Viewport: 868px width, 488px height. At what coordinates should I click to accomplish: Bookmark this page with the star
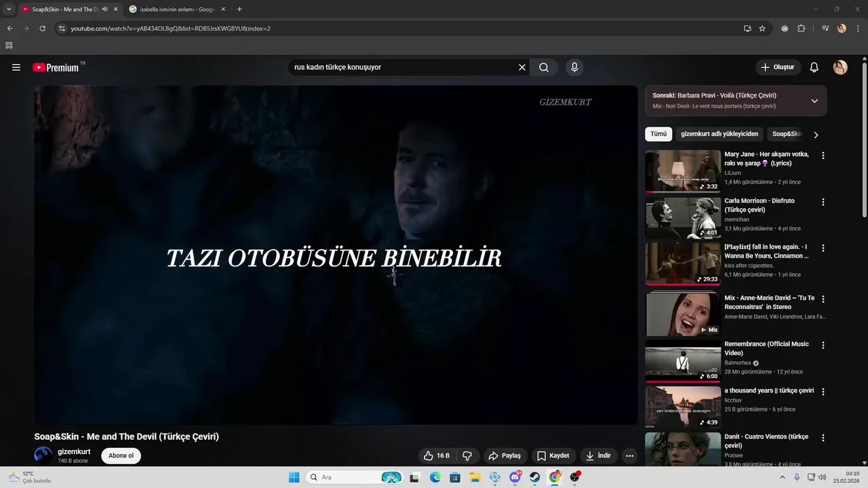(x=762, y=28)
